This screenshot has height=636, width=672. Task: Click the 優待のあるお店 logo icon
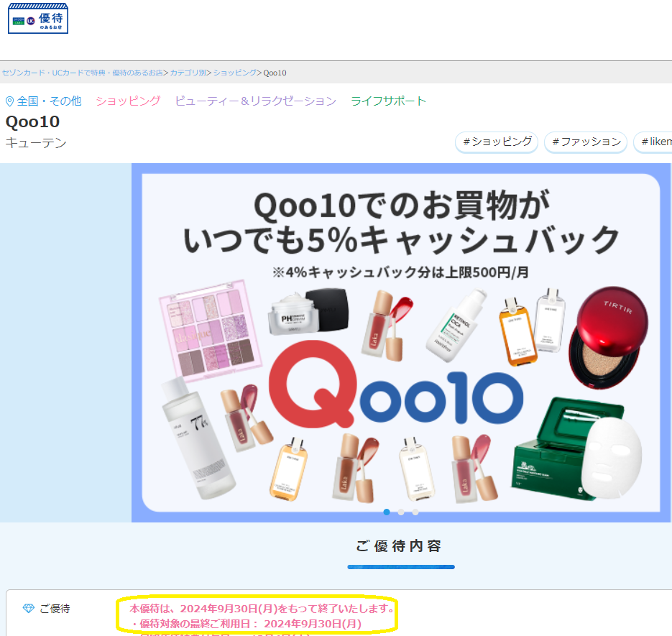click(x=38, y=18)
